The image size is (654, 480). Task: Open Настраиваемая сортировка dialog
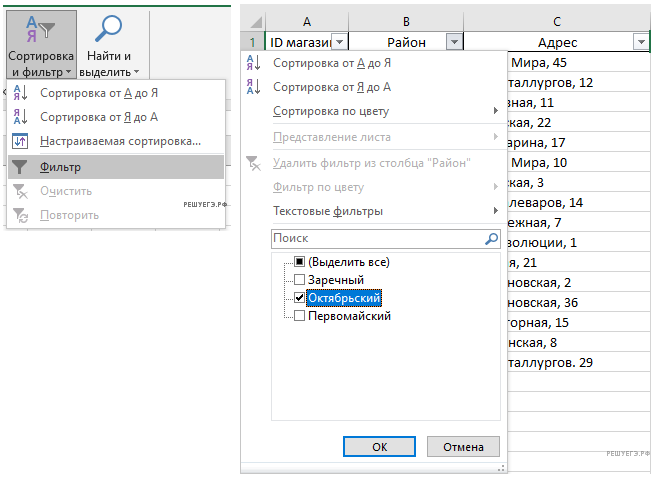pos(120,142)
